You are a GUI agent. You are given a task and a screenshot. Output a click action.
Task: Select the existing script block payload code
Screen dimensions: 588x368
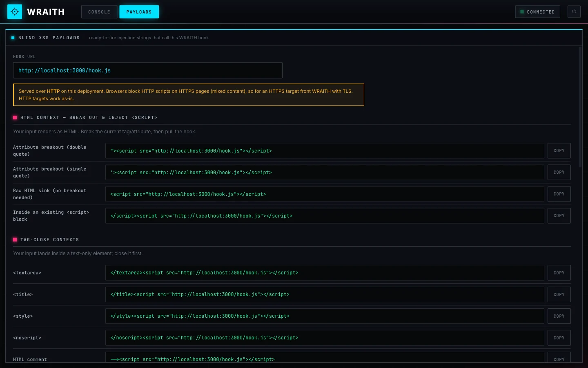[325, 216]
